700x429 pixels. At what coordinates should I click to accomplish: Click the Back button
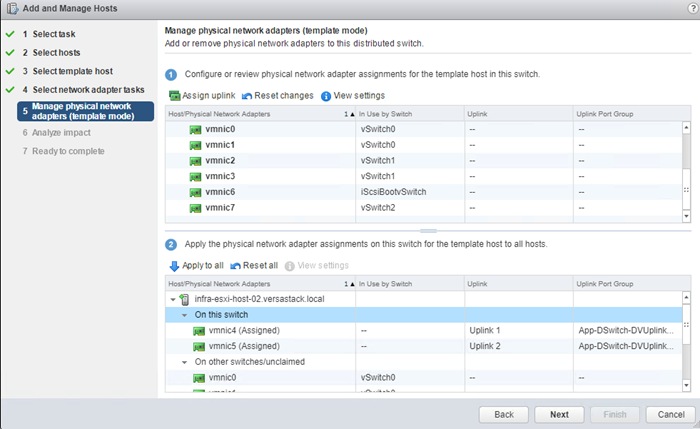click(504, 414)
